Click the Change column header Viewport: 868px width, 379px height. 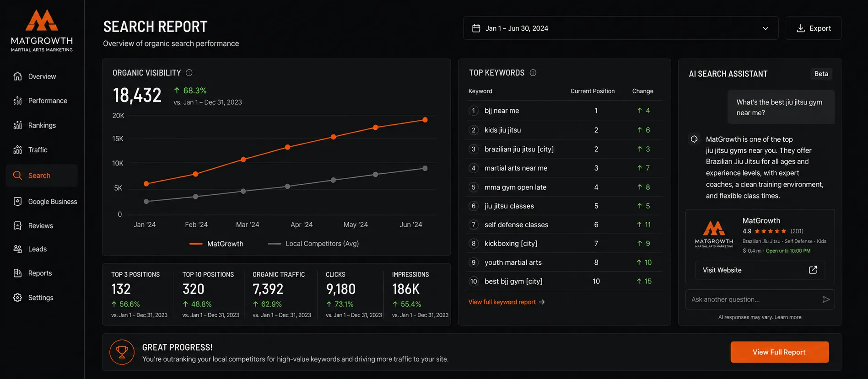[642, 91]
